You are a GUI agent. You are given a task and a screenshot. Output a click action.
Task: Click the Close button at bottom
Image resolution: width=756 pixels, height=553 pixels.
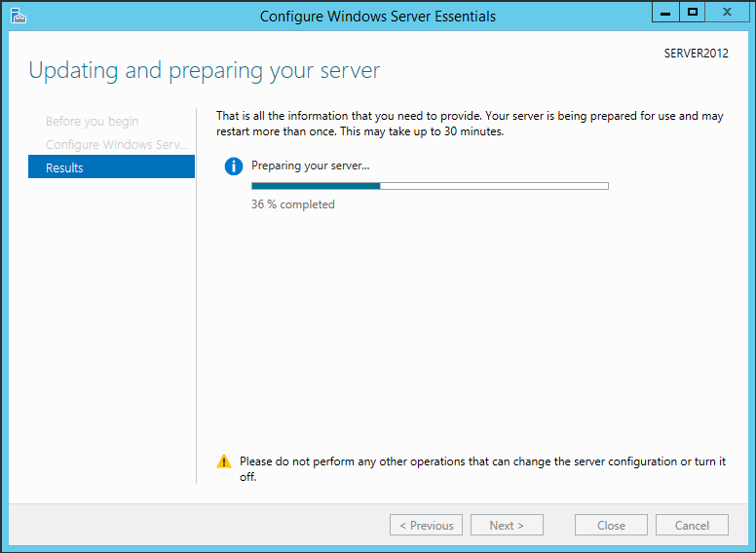[x=611, y=525]
